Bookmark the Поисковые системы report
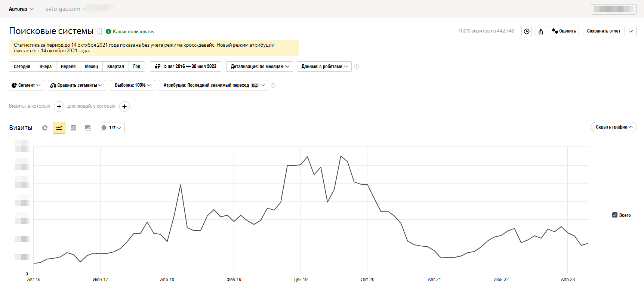This screenshot has width=644, height=302. (100, 32)
